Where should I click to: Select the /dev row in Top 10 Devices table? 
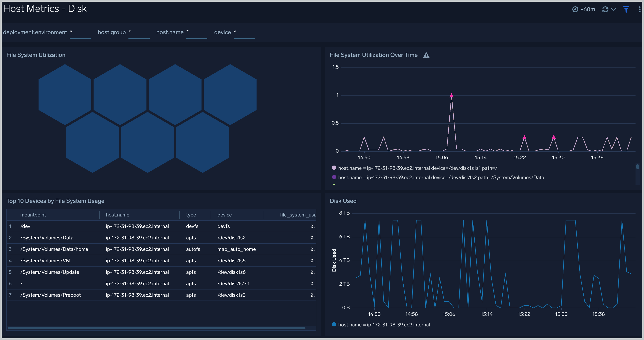[x=162, y=226]
